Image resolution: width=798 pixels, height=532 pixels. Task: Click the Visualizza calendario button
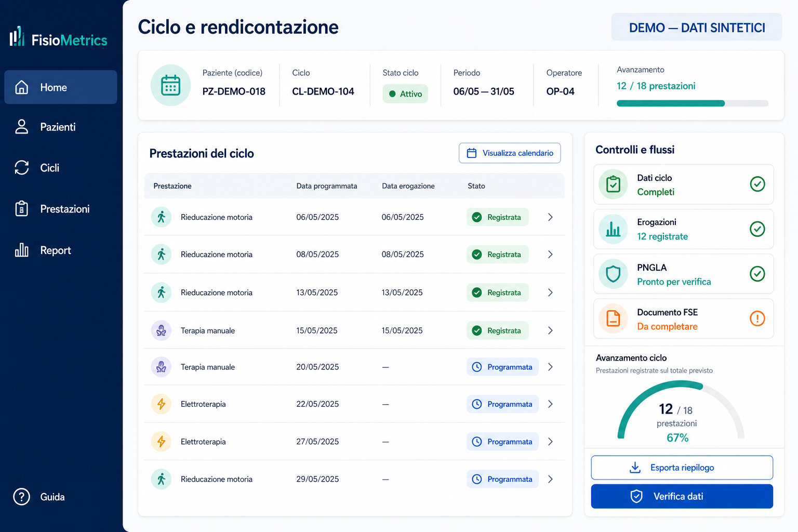coord(510,153)
